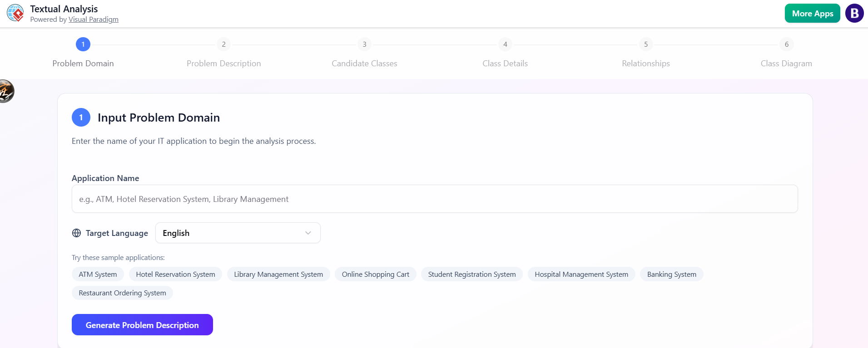The width and height of the screenshot is (868, 348).
Task: Select the ATM System sample application
Action: [98, 274]
